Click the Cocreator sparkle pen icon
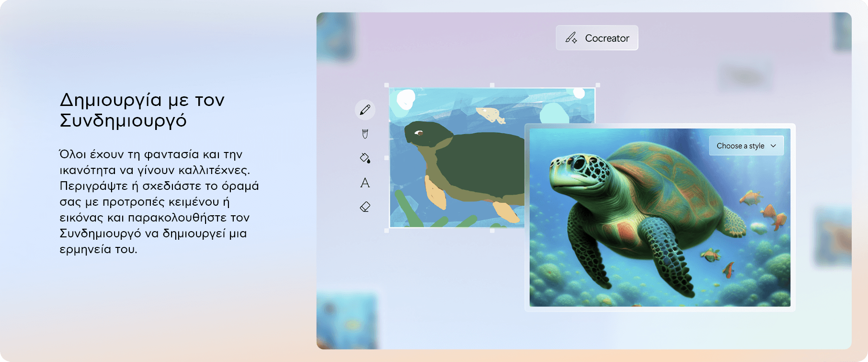The image size is (868, 362). pos(571,38)
